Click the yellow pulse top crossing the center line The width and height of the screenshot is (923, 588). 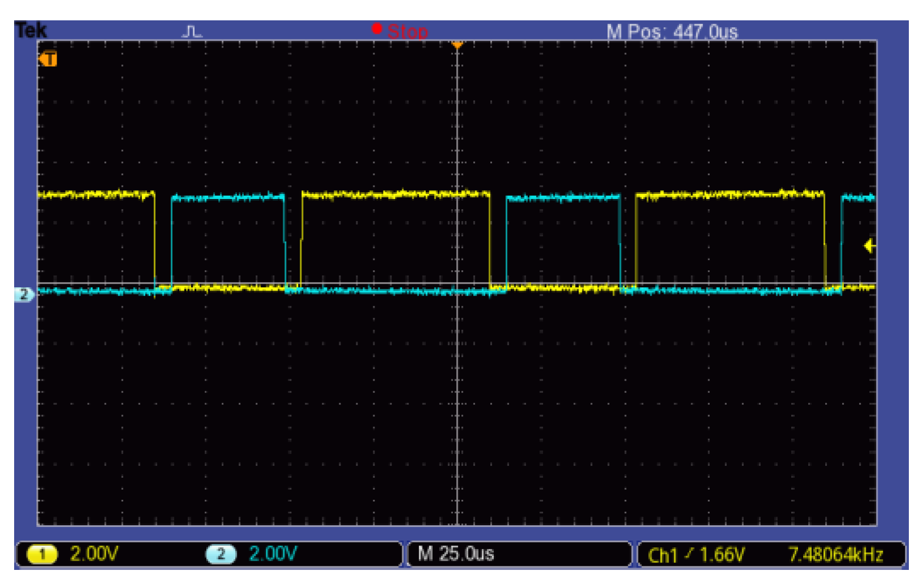[457, 194]
